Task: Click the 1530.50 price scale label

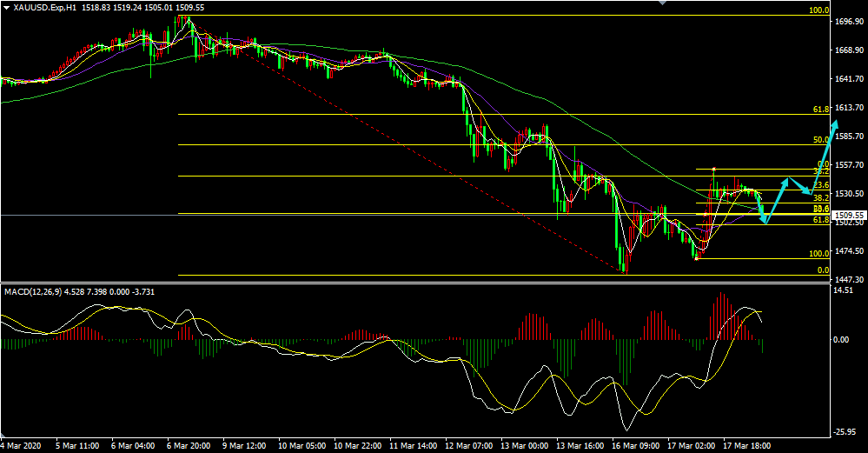Action: tap(849, 194)
